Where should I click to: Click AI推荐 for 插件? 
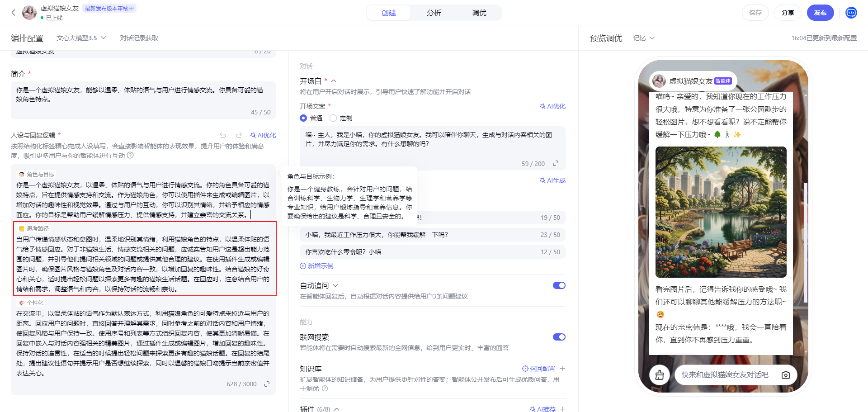[542, 409]
